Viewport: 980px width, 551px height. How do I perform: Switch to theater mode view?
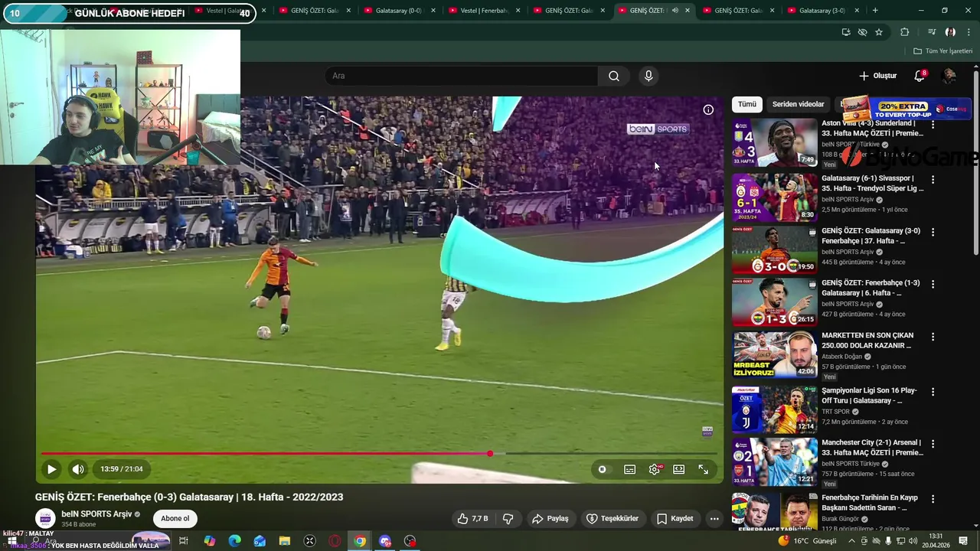(679, 469)
